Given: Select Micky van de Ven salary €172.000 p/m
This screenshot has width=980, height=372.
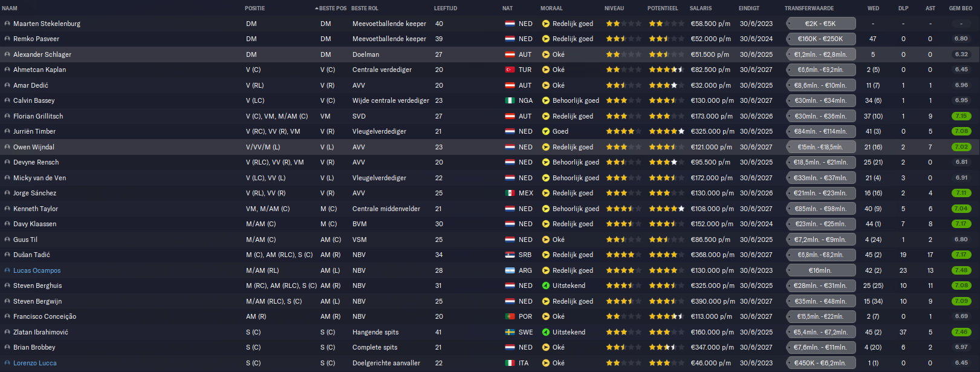Looking at the screenshot, I should [712, 178].
